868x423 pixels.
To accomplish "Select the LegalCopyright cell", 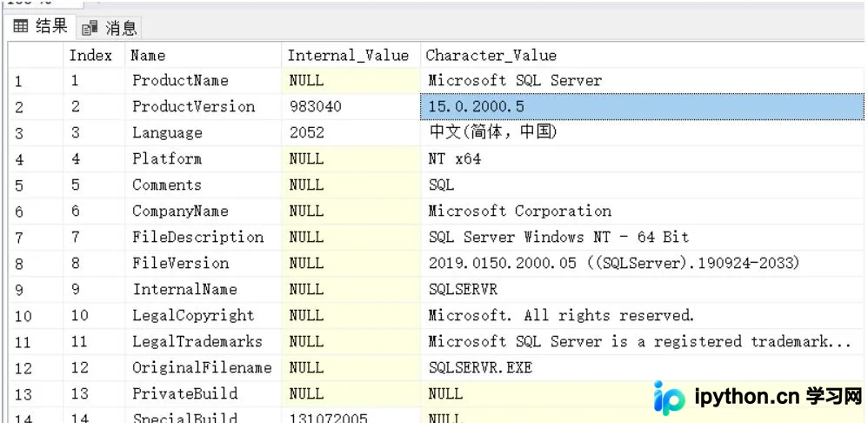I will (x=204, y=316).
